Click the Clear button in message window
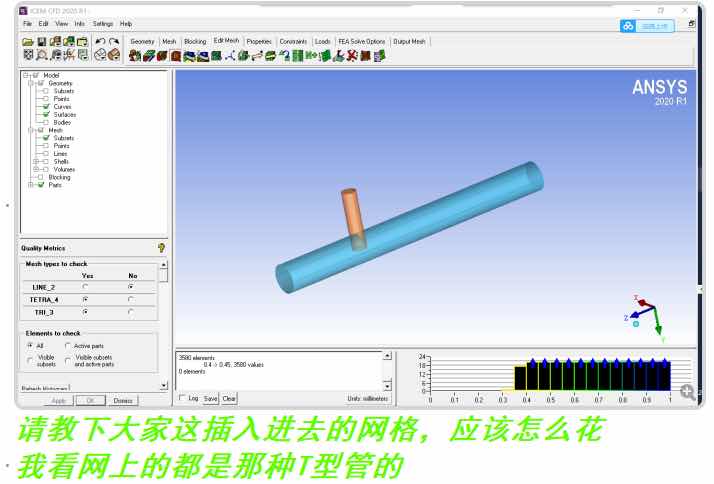Viewport: 714px width, 484px height. [229, 398]
